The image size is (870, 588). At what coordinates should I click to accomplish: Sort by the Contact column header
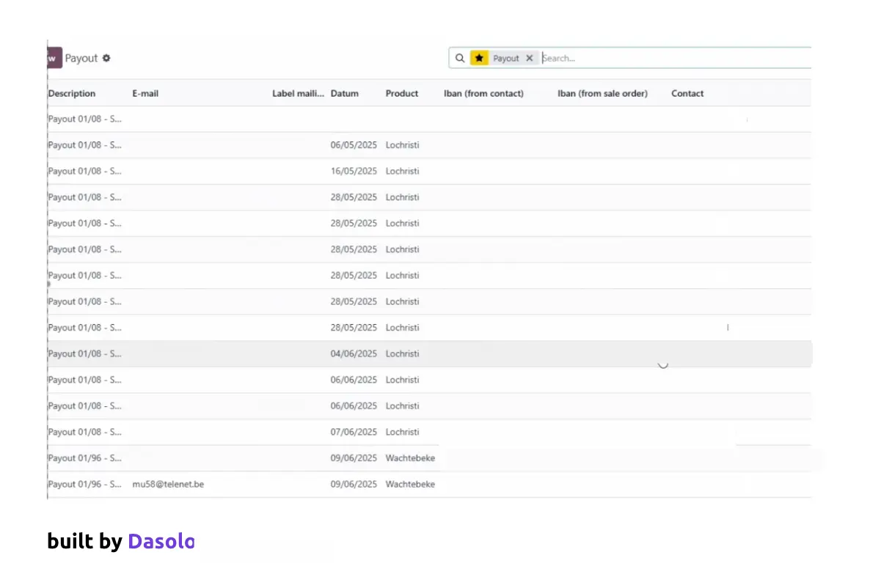(687, 93)
